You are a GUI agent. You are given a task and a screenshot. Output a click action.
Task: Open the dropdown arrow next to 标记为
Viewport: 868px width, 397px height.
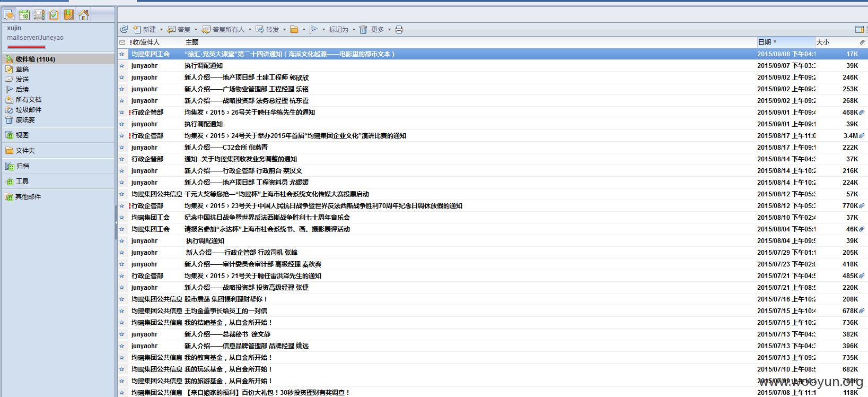[354, 30]
